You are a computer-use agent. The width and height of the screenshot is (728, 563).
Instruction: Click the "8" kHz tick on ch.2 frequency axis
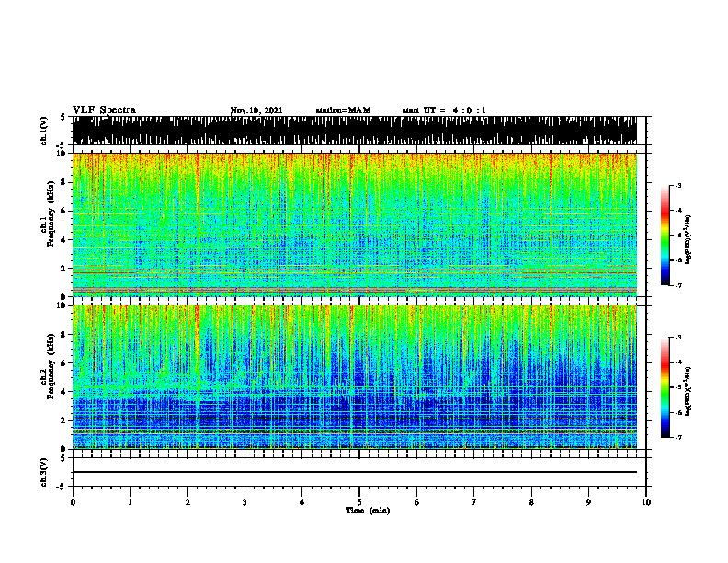pyautogui.click(x=63, y=335)
